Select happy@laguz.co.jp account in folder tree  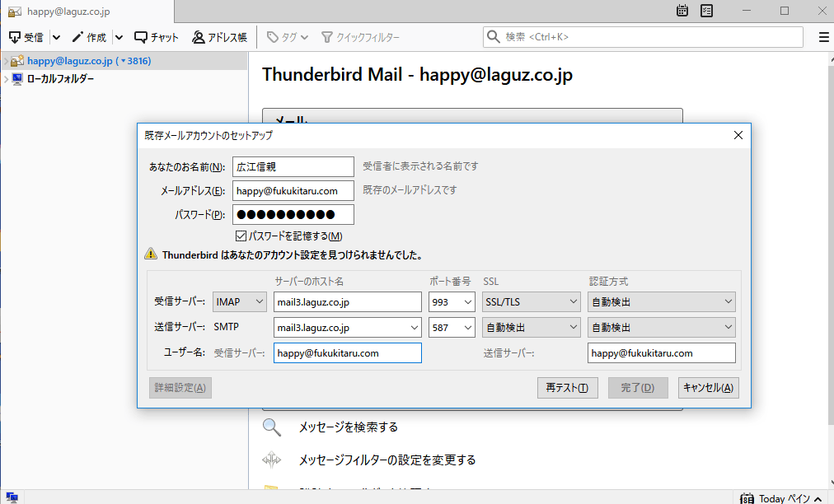click(x=89, y=61)
